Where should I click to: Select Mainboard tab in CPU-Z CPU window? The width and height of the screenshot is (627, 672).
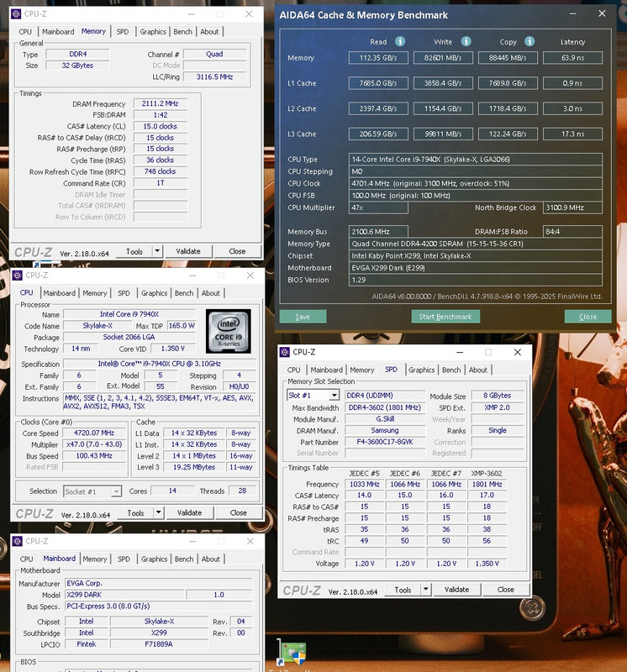[59, 293]
